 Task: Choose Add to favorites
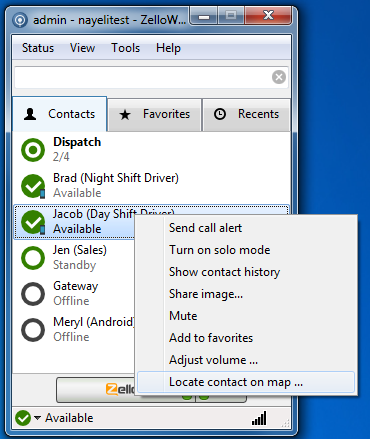[x=246, y=338]
